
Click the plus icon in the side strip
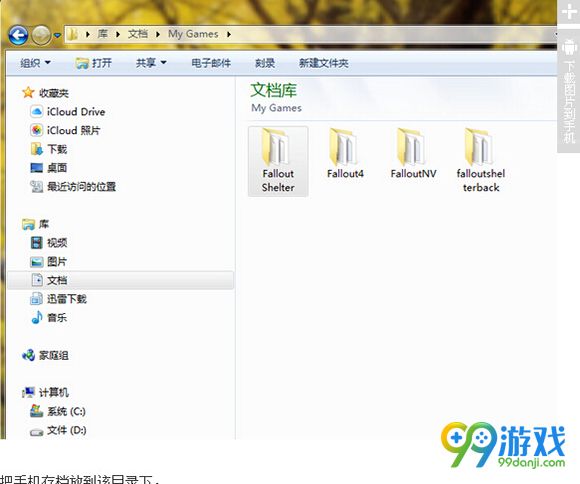[x=569, y=12]
